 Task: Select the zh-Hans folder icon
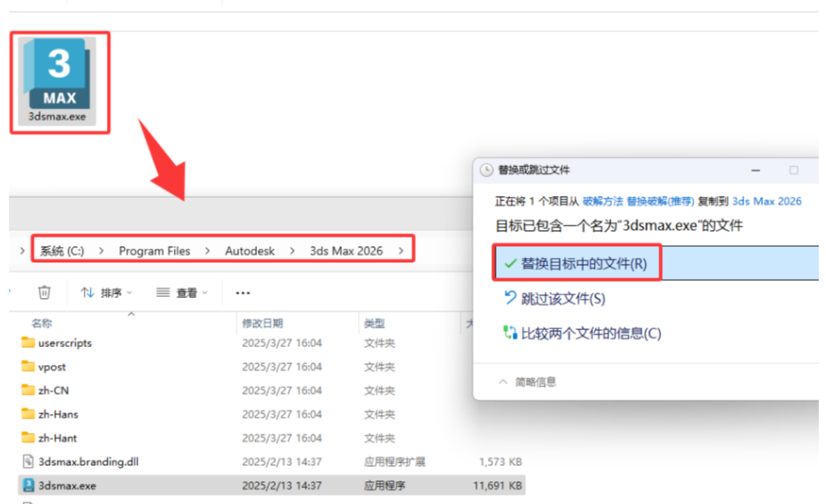[28, 414]
